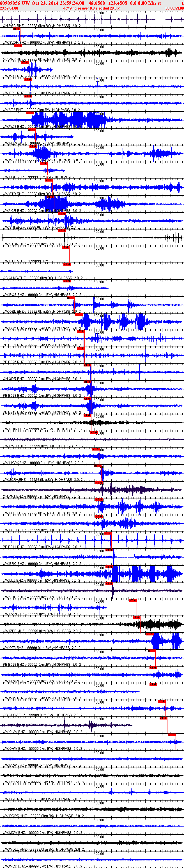Click the red pick flag on UW.IZEE.HHZ trace
This screenshot has height=868, width=184.
pos(136,617)
